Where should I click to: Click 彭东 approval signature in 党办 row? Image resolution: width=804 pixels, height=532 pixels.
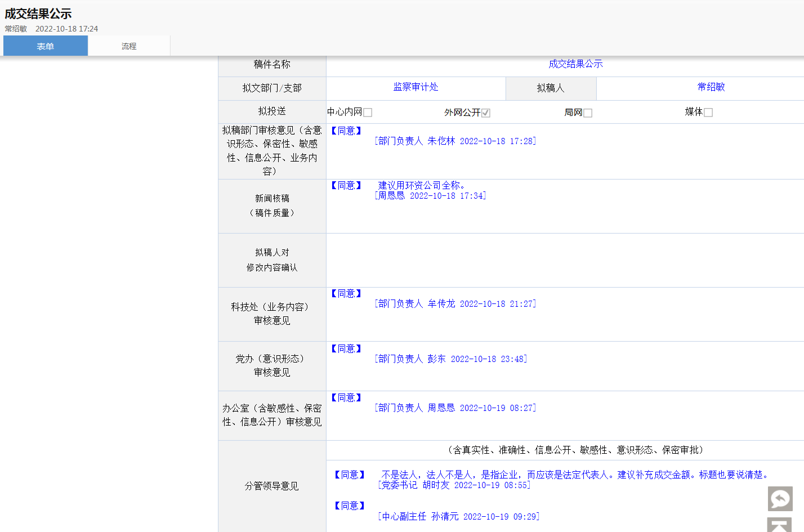[x=450, y=359]
